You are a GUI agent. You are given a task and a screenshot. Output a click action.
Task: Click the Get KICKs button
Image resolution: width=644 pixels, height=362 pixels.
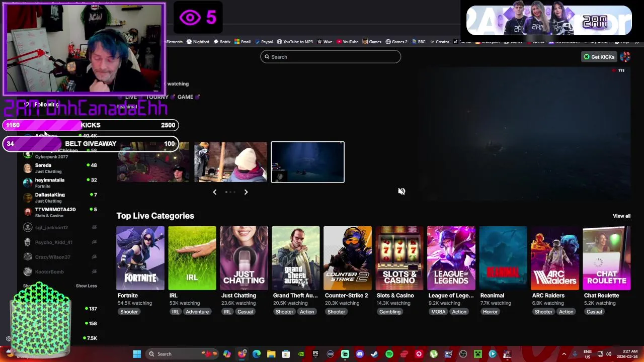tap(599, 57)
